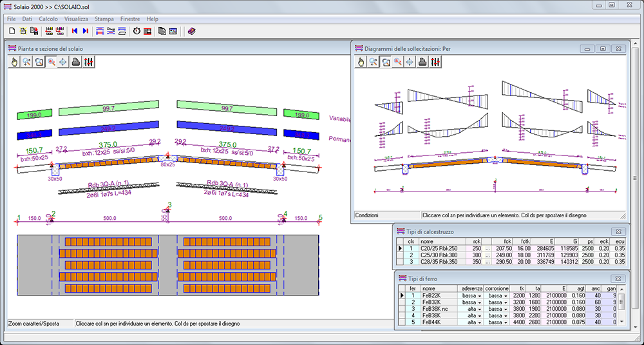
Task: Select the C25/30 Rbk300 concrete name cell
Action: (x=442, y=255)
